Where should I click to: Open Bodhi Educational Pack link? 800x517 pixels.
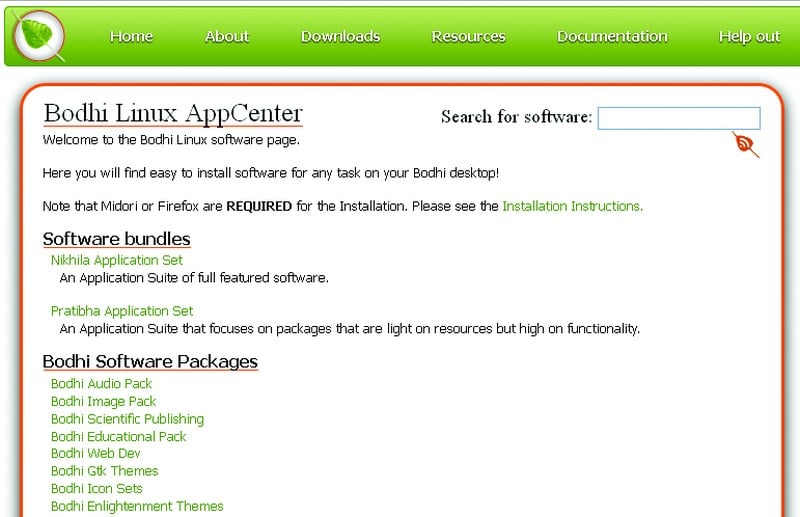pos(119,436)
